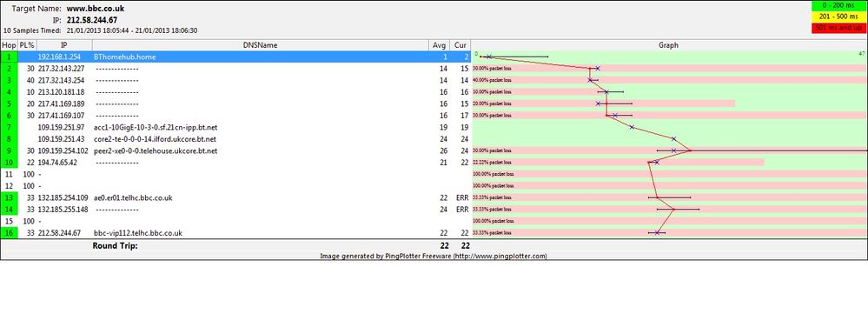Click bbc-vip112.telhc.bbc.co.uk DNS name
This screenshot has height=334, width=868.
pyautogui.click(x=138, y=232)
